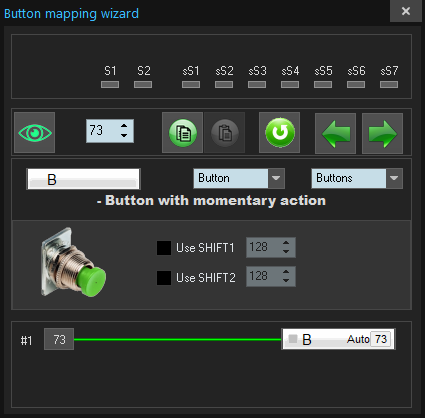425x418 pixels.
Task: Click the B name field at top
Action: (83, 179)
